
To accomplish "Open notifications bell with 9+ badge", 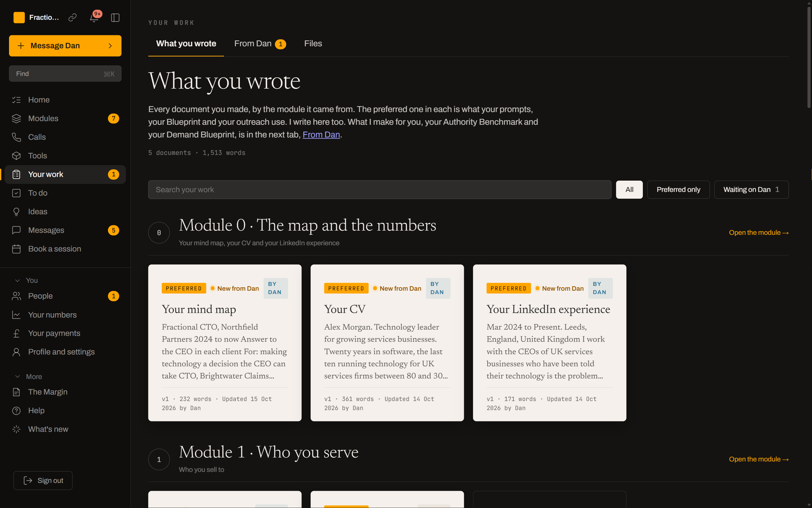I will [x=94, y=17].
